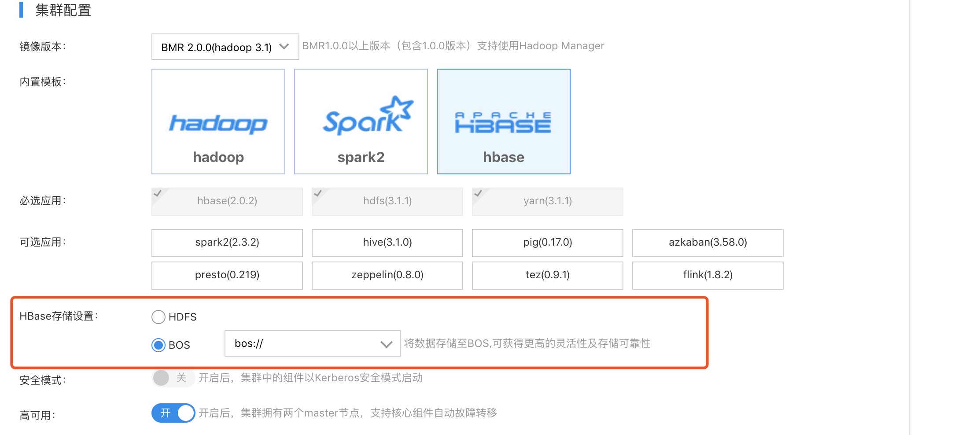
Task: Click the 镜像版本 label
Action: pyautogui.click(x=43, y=46)
